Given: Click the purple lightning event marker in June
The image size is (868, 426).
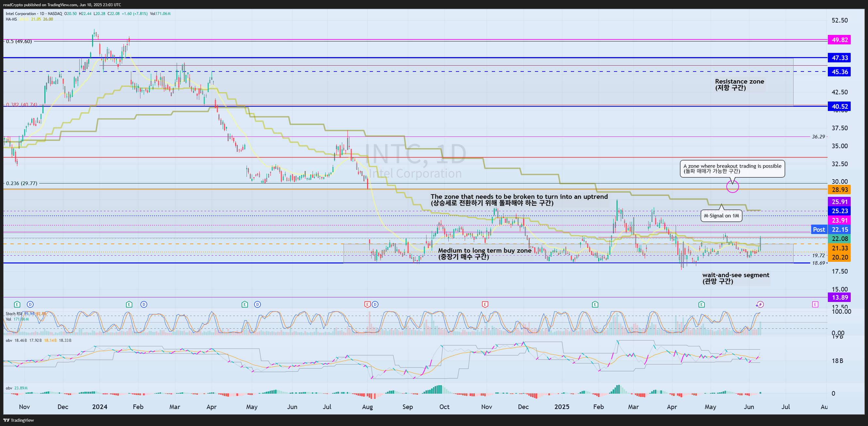Looking at the screenshot, I should point(760,305).
